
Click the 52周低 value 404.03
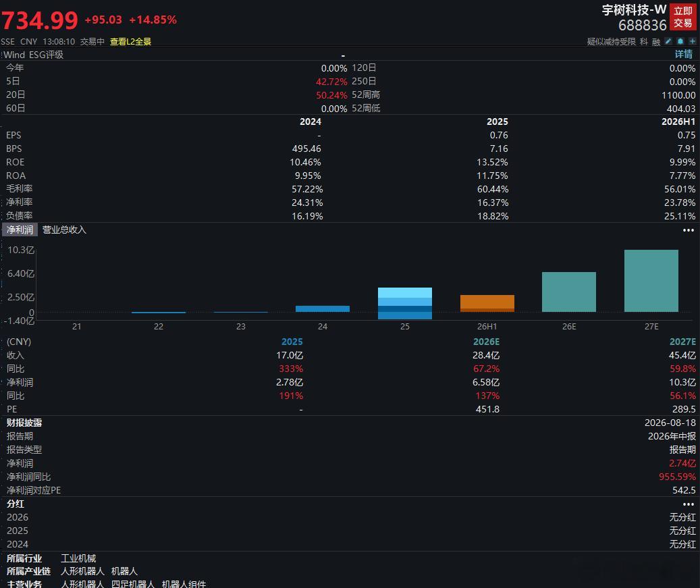(681, 109)
